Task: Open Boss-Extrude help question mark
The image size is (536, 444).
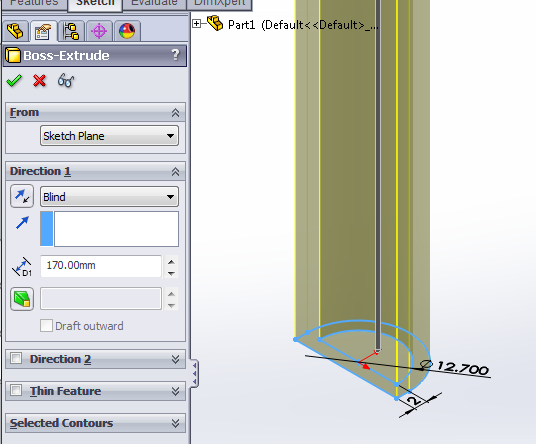Action: click(175, 55)
